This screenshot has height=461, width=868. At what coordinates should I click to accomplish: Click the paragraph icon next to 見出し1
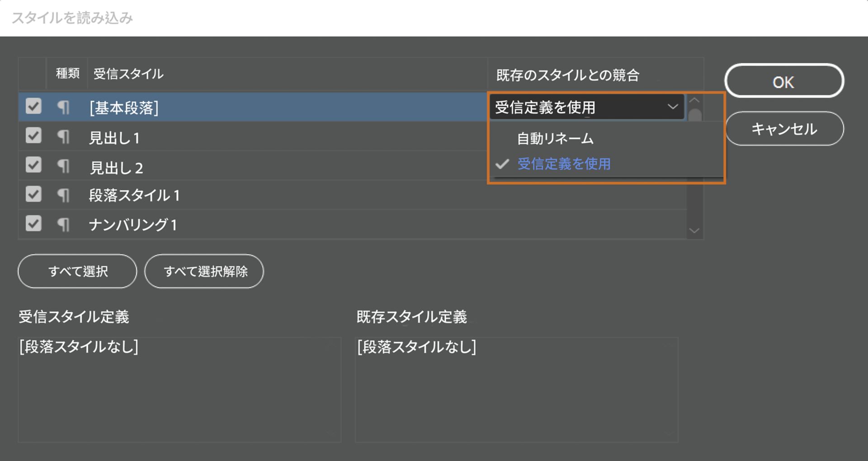tap(63, 136)
